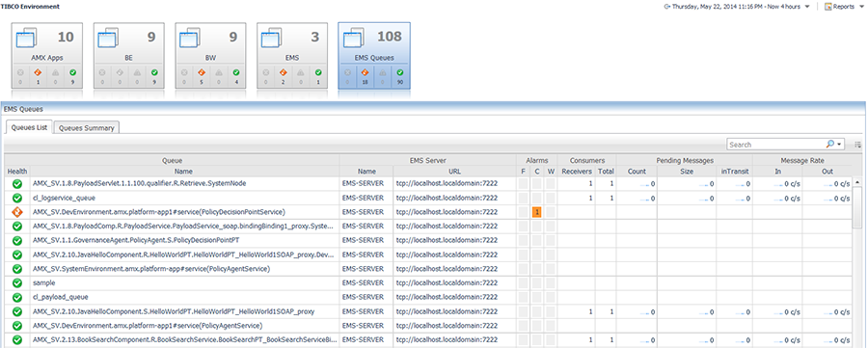
Task: Open the BW tile
Action: [211, 55]
